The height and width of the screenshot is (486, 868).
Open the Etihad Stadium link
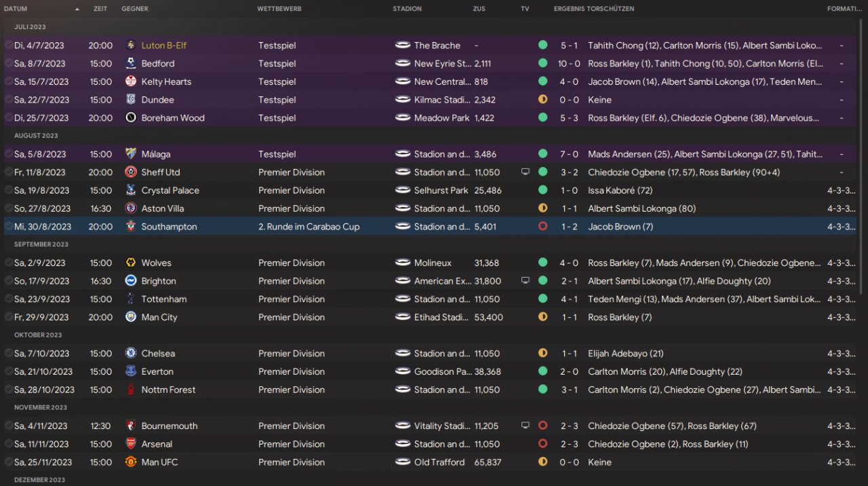tap(441, 317)
